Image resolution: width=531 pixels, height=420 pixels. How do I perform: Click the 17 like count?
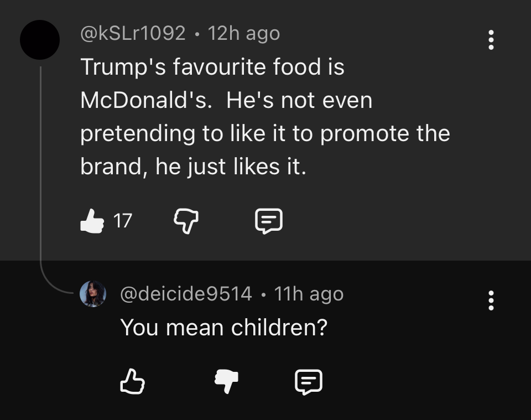click(123, 221)
